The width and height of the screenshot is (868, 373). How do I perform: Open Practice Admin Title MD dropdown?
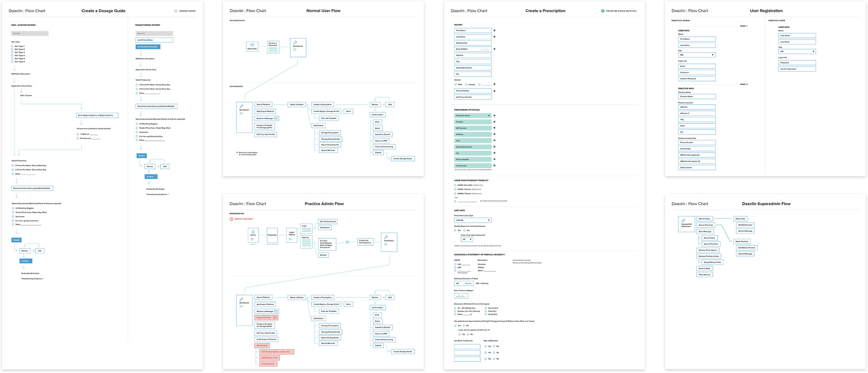(697, 55)
